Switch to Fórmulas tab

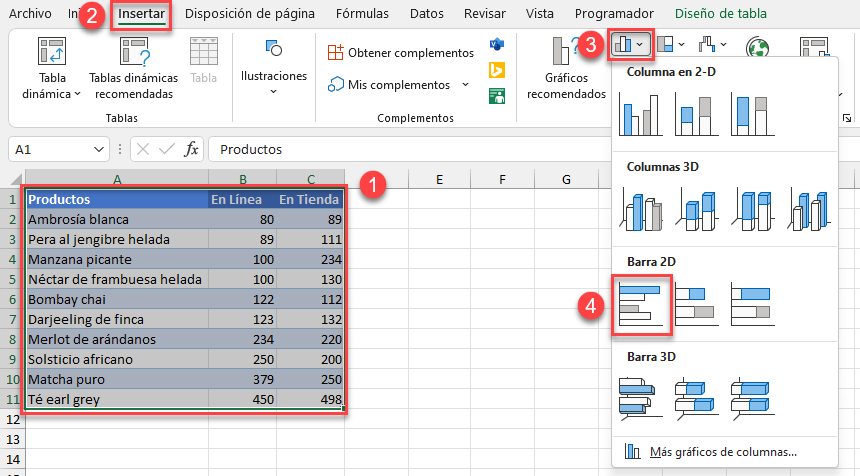(362, 13)
